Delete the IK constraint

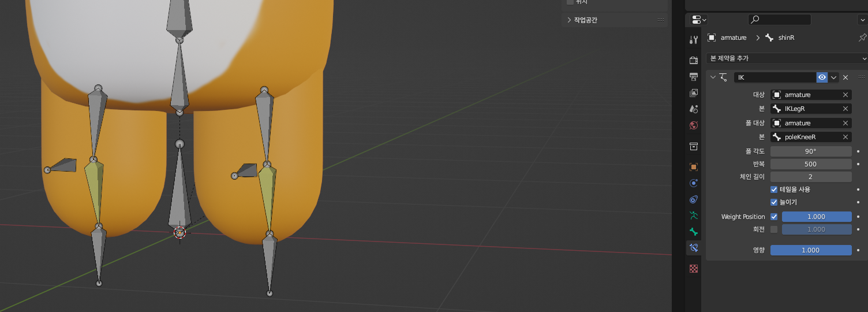pos(845,77)
